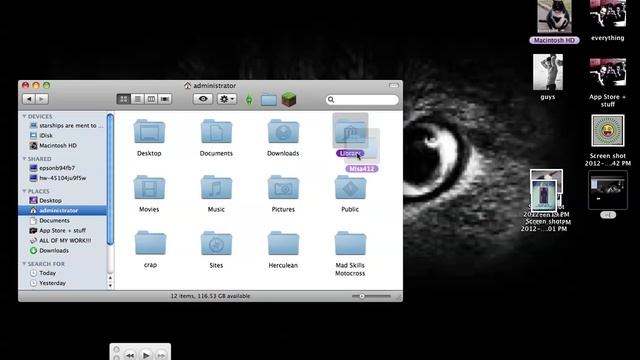Click the Play button in mini player
This screenshot has width=640, height=360.
pyautogui.click(x=146, y=356)
